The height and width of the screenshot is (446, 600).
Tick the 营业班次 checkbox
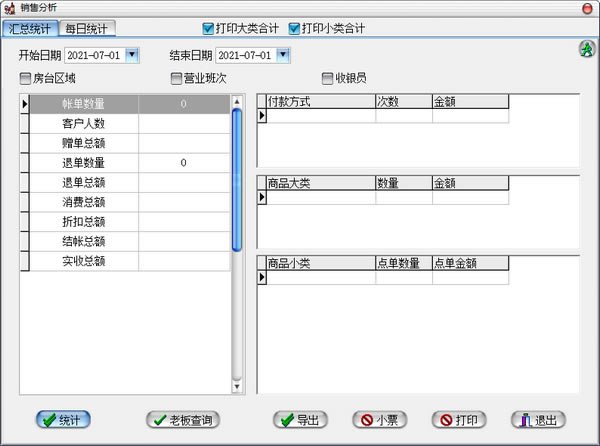pos(176,78)
